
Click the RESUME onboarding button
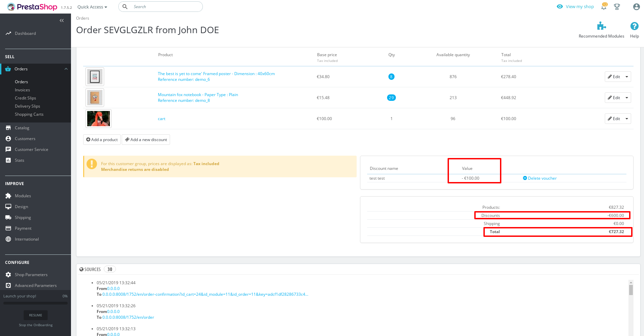35,315
